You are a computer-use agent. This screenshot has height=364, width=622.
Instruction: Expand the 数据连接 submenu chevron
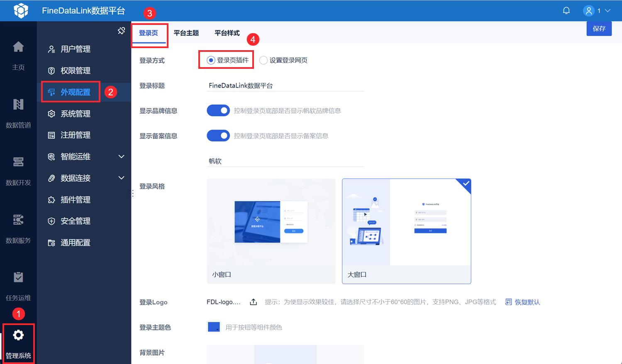tap(121, 178)
